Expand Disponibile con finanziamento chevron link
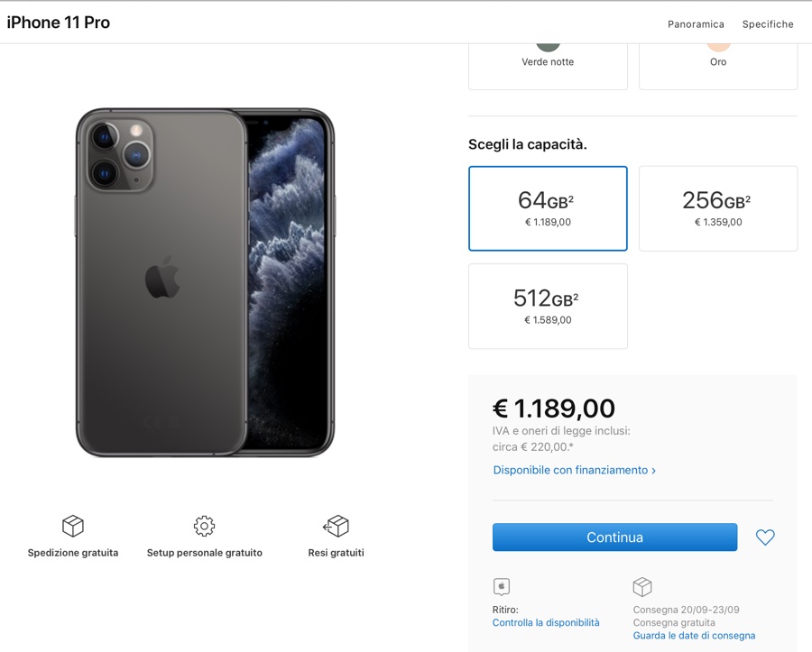Image resolution: width=812 pixels, height=652 pixels. (574, 470)
